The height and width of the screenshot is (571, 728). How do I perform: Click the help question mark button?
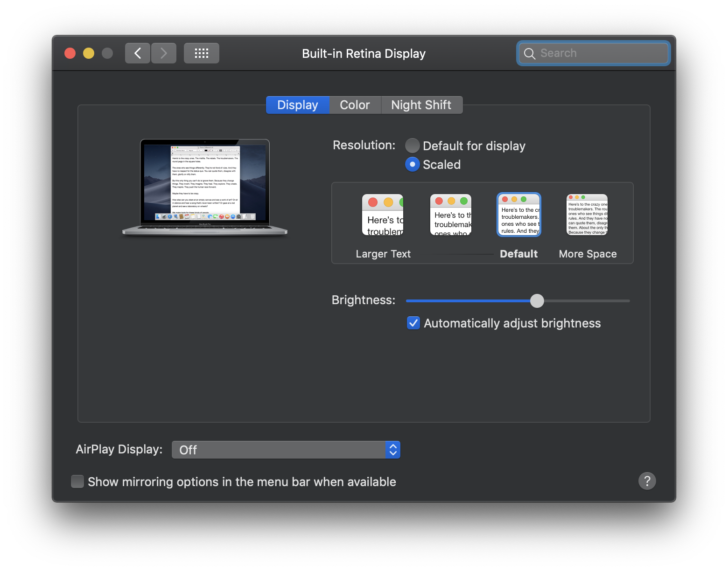click(647, 481)
